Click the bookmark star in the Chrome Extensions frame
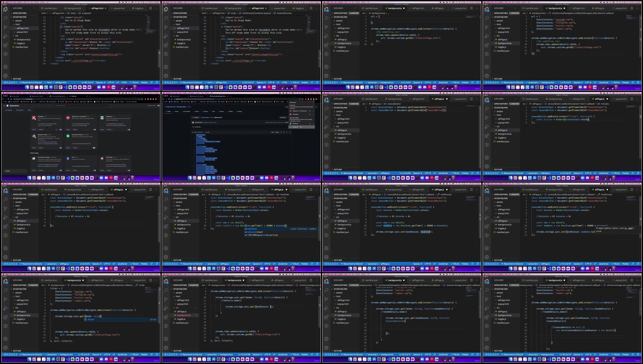Screen dimensions: 643x364 [x=142, y=99]
